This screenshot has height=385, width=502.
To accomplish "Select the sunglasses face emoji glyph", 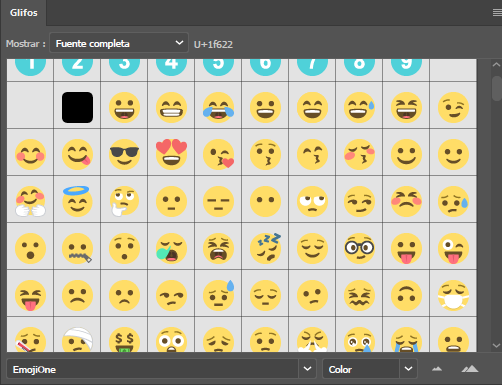I will (124, 154).
